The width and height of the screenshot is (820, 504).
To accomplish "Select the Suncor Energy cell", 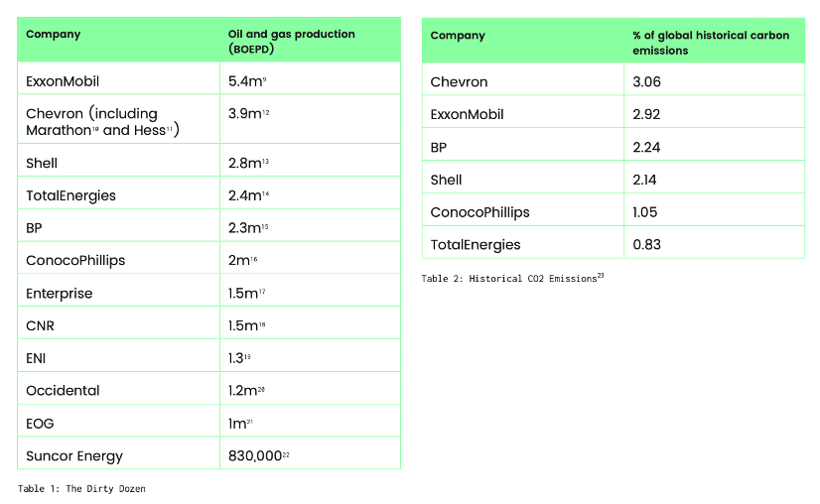I will tap(74, 456).
